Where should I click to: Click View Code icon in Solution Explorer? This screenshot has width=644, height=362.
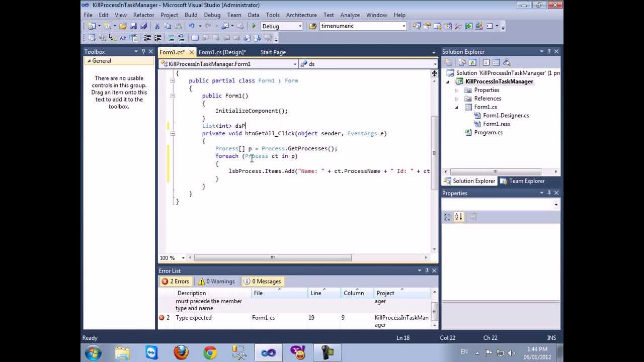pos(486,62)
